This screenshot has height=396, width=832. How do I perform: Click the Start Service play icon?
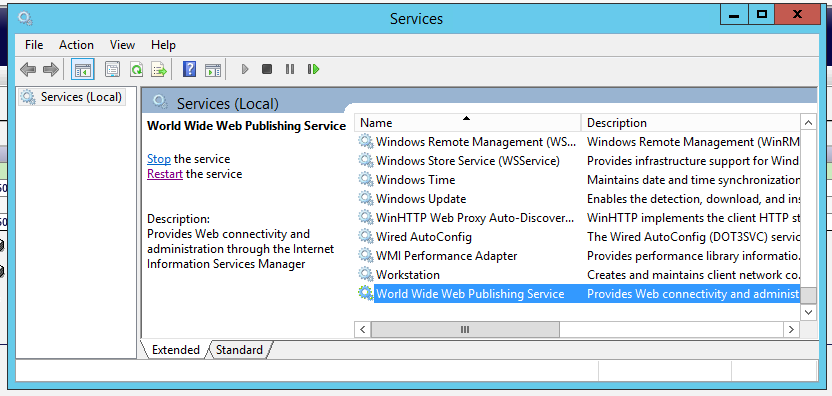(x=245, y=69)
